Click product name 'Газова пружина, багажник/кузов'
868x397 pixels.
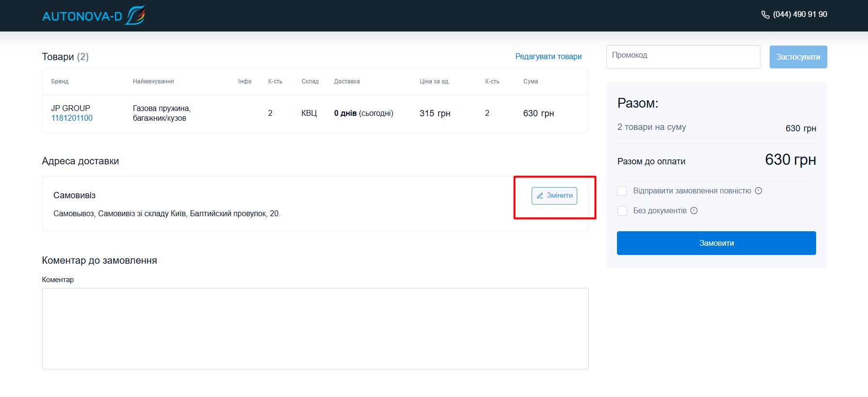tap(161, 113)
